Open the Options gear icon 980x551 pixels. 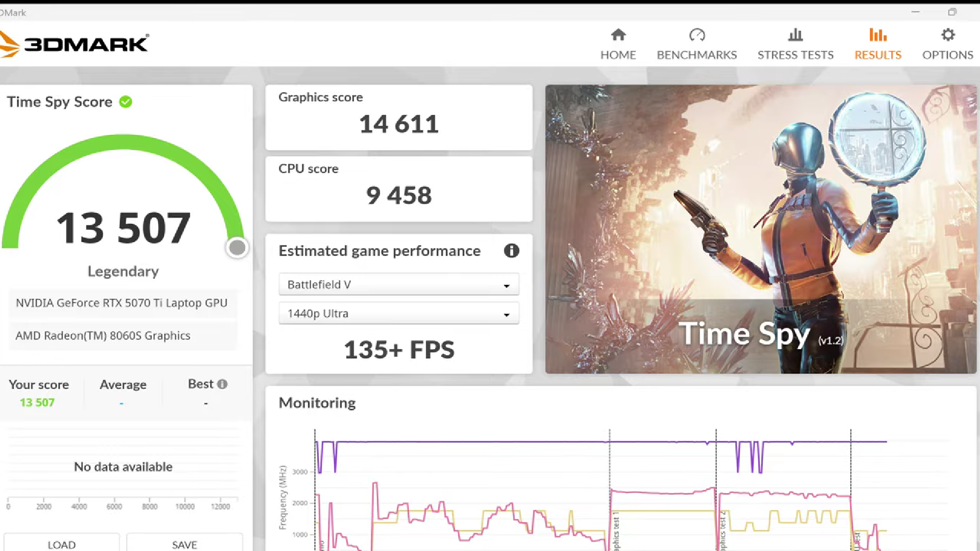pos(948,35)
